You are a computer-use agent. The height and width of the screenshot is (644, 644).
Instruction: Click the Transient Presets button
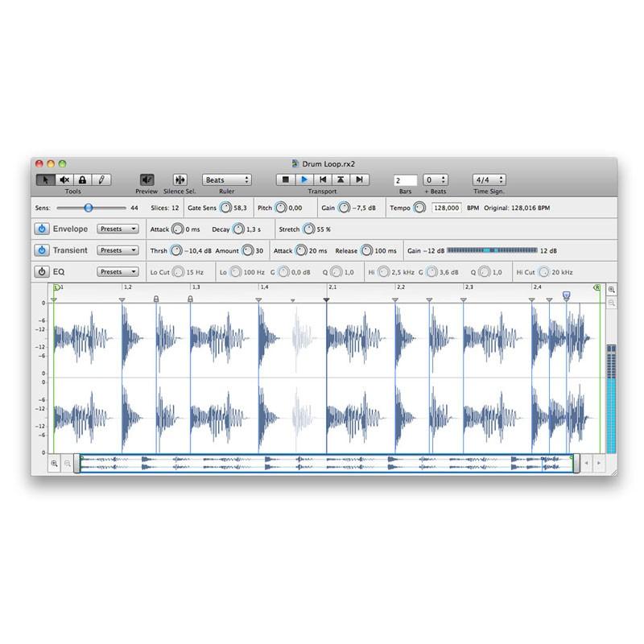[x=118, y=250]
